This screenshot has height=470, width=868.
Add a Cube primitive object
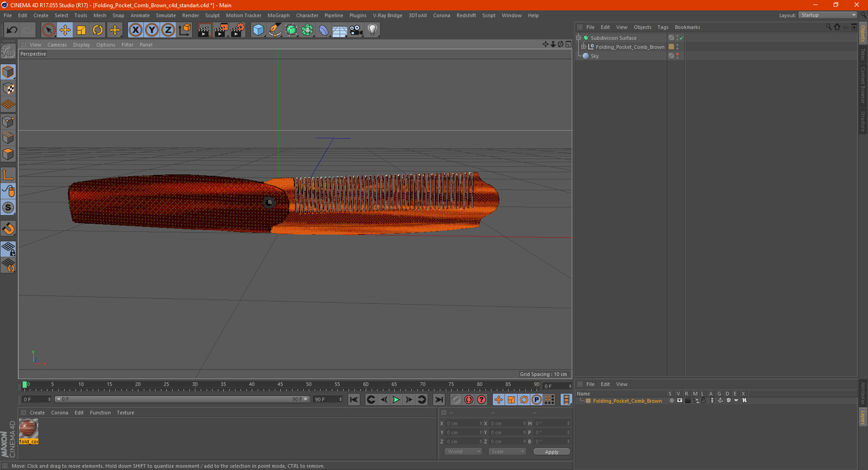pyautogui.click(x=258, y=30)
